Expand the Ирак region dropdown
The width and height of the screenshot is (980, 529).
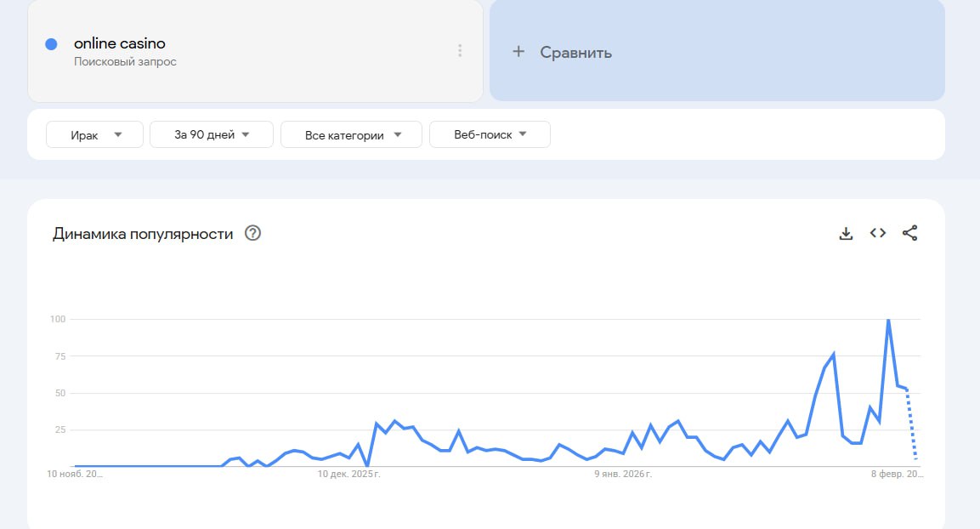pyautogui.click(x=94, y=134)
